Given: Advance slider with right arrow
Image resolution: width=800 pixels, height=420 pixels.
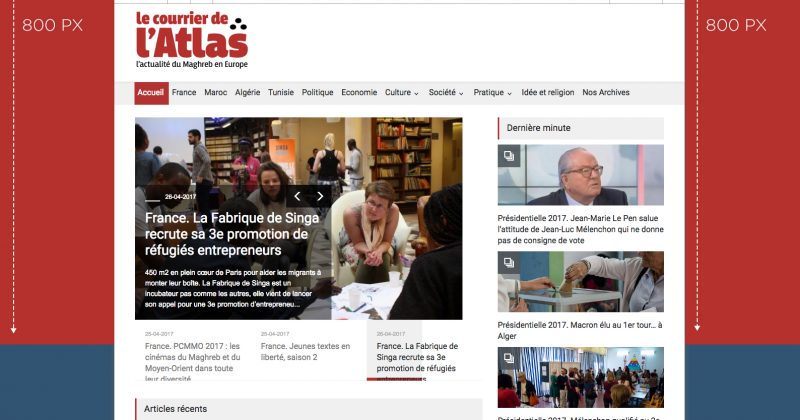Looking at the screenshot, I should tap(320, 196).
